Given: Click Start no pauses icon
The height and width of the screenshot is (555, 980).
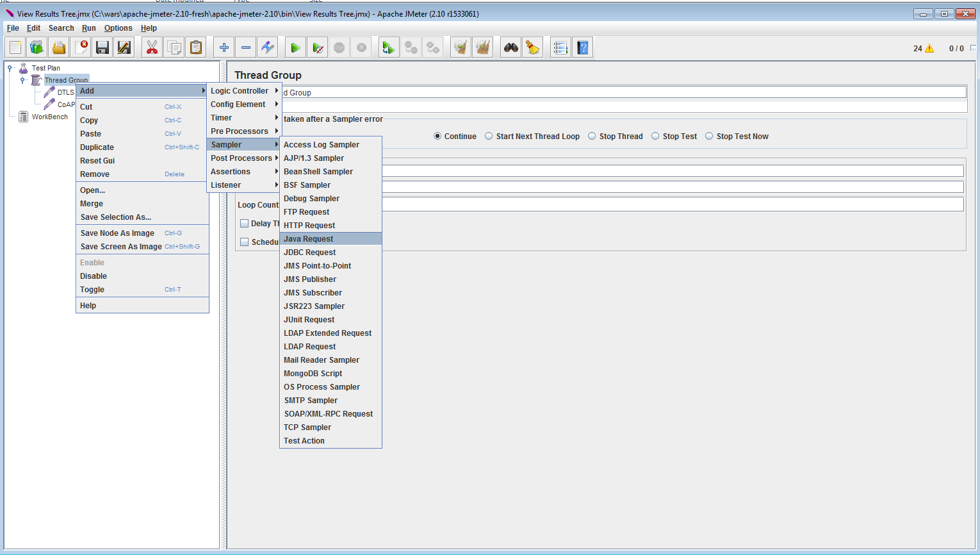Looking at the screenshot, I should (x=317, y=47).
